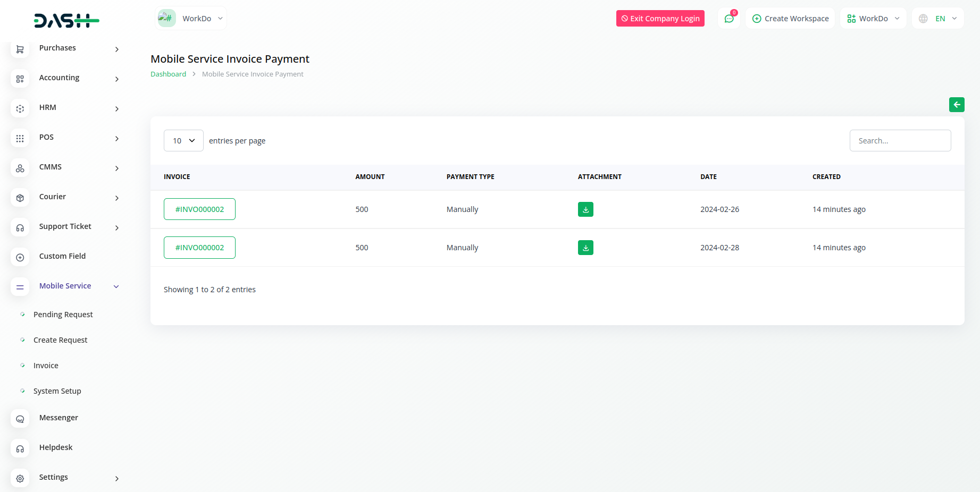Click the Custom Field plus icon

click(20, 257)
